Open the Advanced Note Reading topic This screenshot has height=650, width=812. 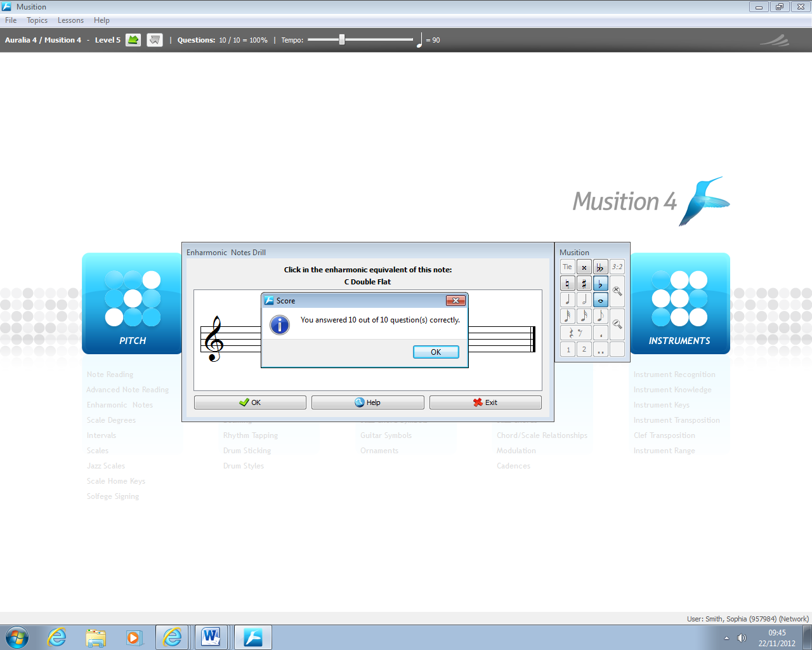point(128,390)
